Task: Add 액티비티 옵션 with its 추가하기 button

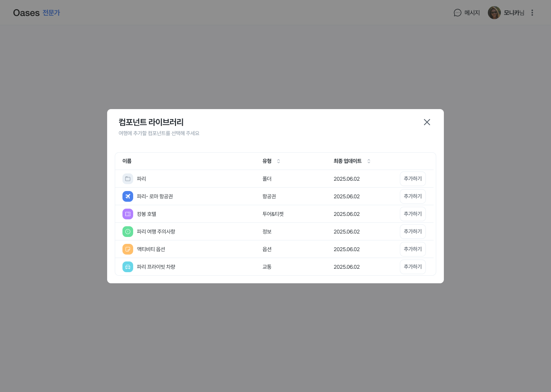Action: pyautogui.click(x=412, y=249)
